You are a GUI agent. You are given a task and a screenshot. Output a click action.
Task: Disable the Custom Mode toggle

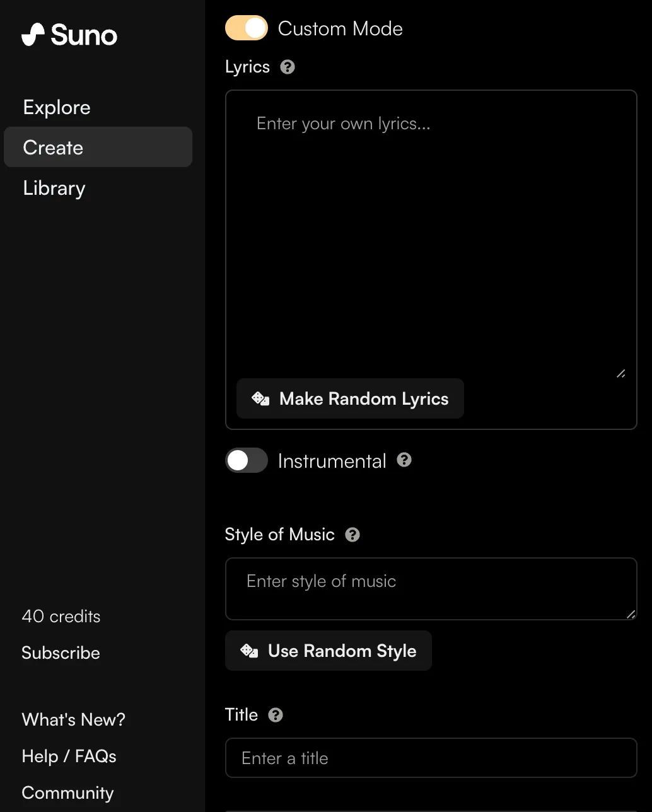tap(247, 28)
